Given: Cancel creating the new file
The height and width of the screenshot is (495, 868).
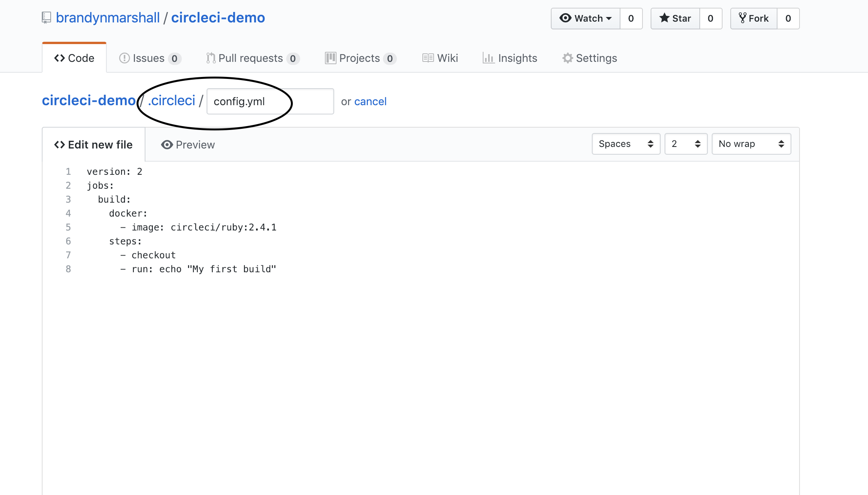Looking at the screenshot, I should pyautogui.click(x=371, y=101).
